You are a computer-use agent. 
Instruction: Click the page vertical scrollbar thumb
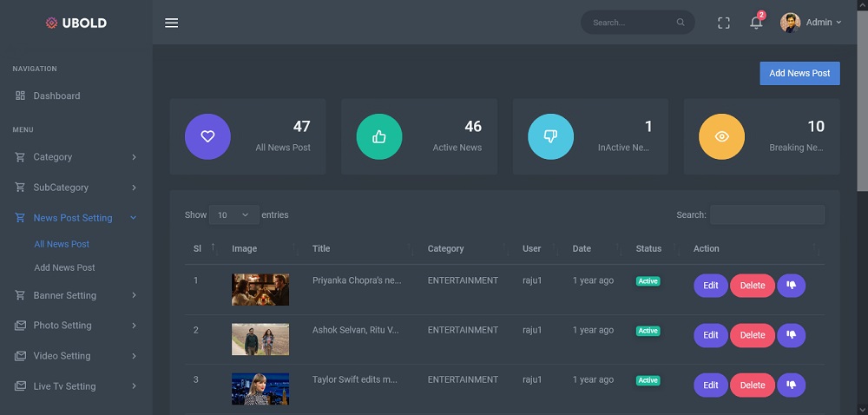point(863,102)
